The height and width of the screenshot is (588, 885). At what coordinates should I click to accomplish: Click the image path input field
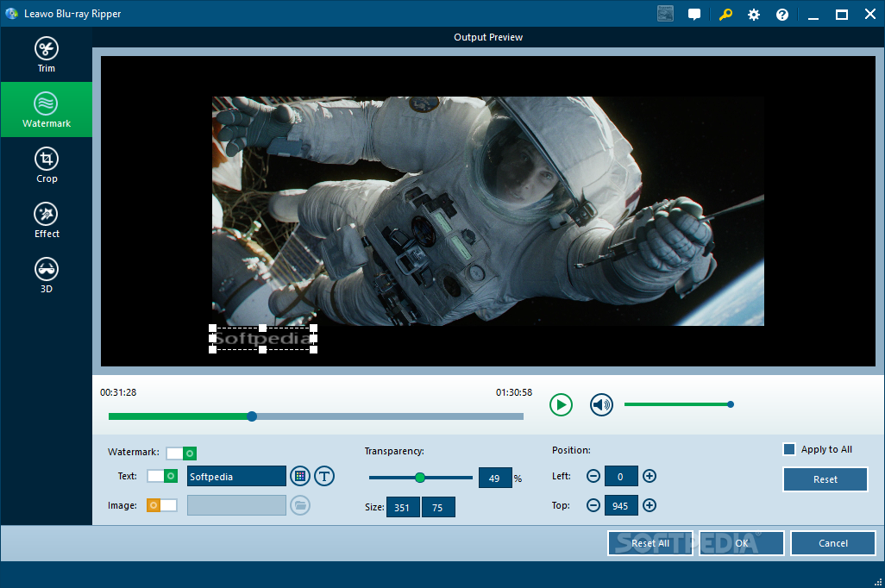(x=236, y=505)
